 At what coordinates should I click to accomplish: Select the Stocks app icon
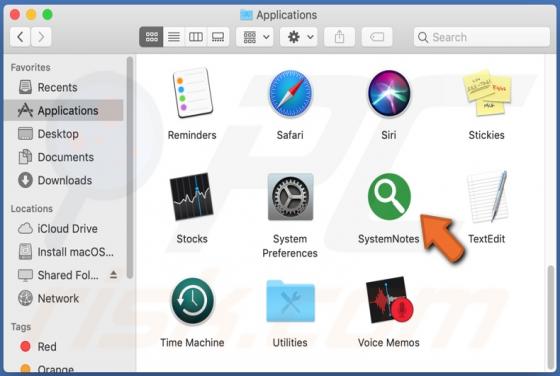pyautogui.click(x=192, y=197)
